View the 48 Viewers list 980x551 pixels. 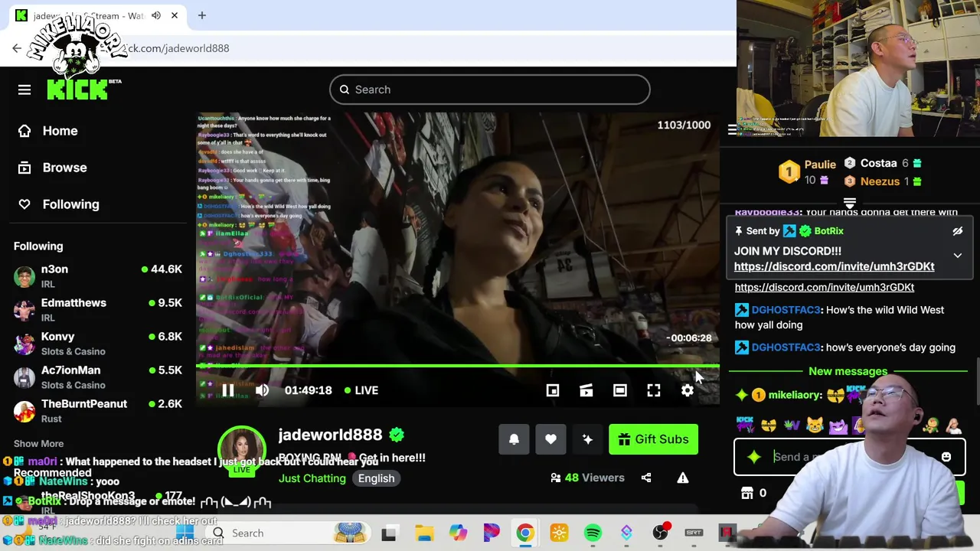587,478
